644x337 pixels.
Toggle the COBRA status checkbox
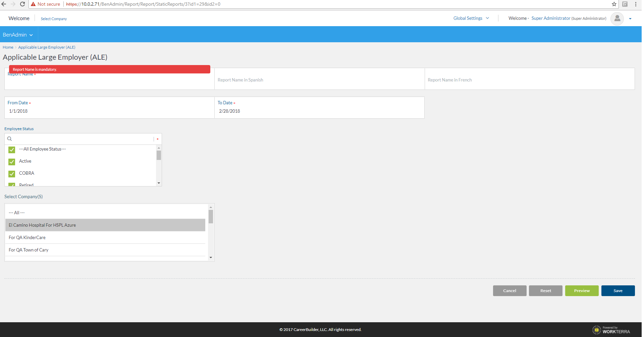click(12, 174)
